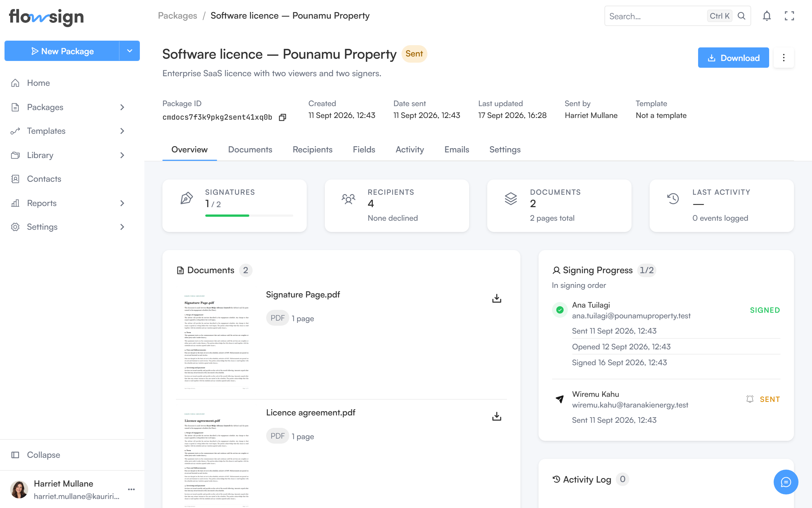Click the Signatures pen icon

point(187,198)
